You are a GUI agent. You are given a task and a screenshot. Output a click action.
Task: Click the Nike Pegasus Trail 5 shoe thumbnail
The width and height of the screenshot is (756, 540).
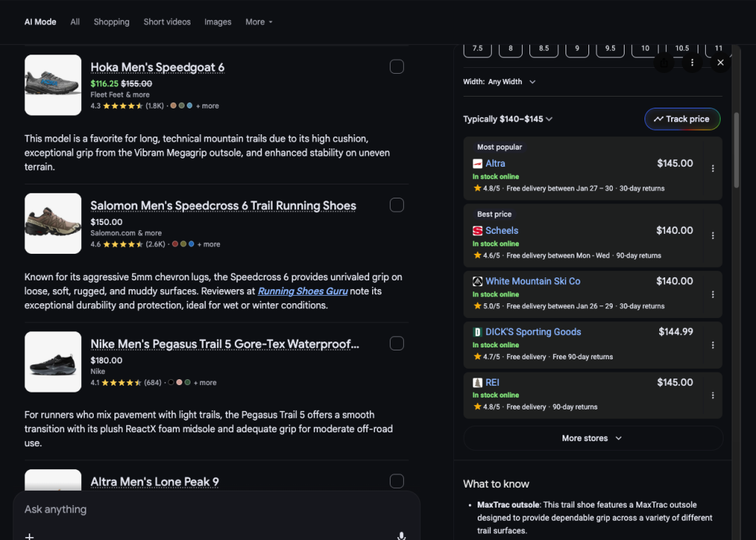pos(53,361)
